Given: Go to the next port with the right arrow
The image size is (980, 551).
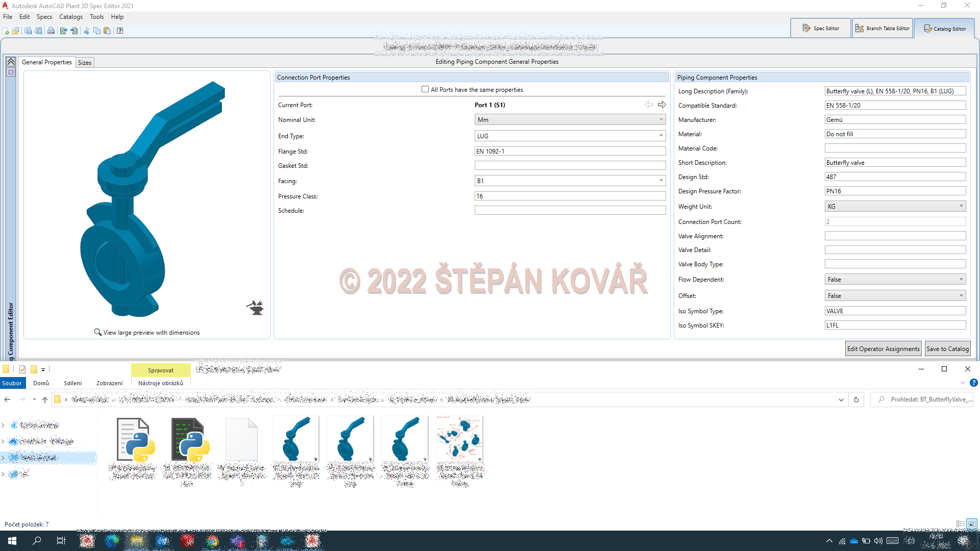Looking at the screenshot, I should pyautogui.click(x=662, y=105).
